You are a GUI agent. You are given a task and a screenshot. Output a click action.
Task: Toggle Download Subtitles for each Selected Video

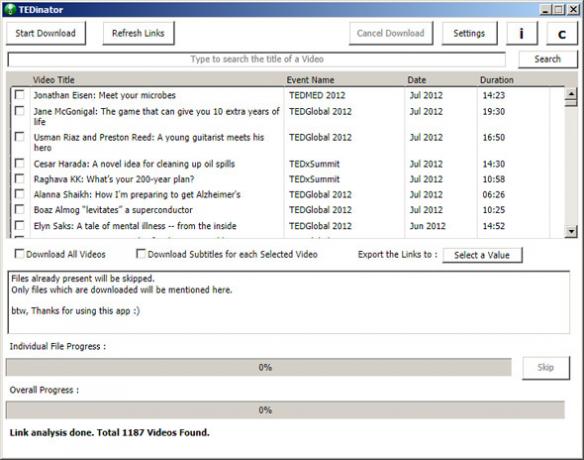coord(140,254)
